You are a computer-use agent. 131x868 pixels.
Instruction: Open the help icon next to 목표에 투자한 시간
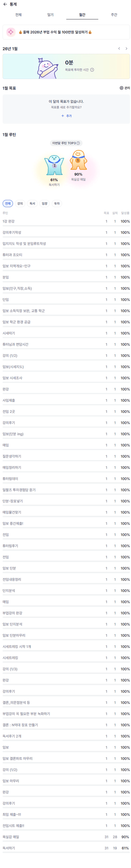tap(92, 70)
